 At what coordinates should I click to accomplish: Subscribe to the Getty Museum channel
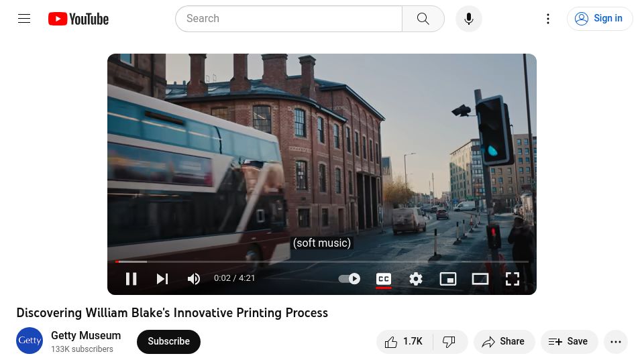click(x=169, y=341)
